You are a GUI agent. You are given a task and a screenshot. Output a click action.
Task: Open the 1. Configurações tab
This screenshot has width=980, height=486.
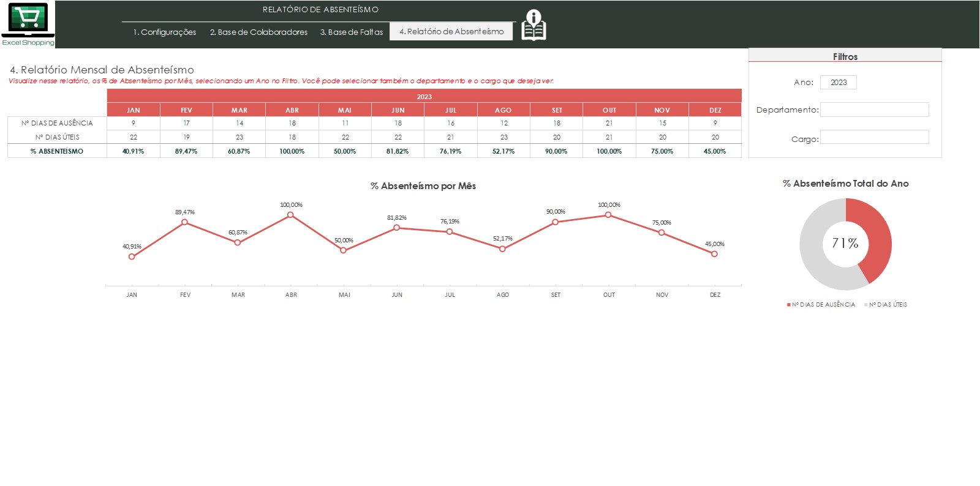click(x=165, y=32)
